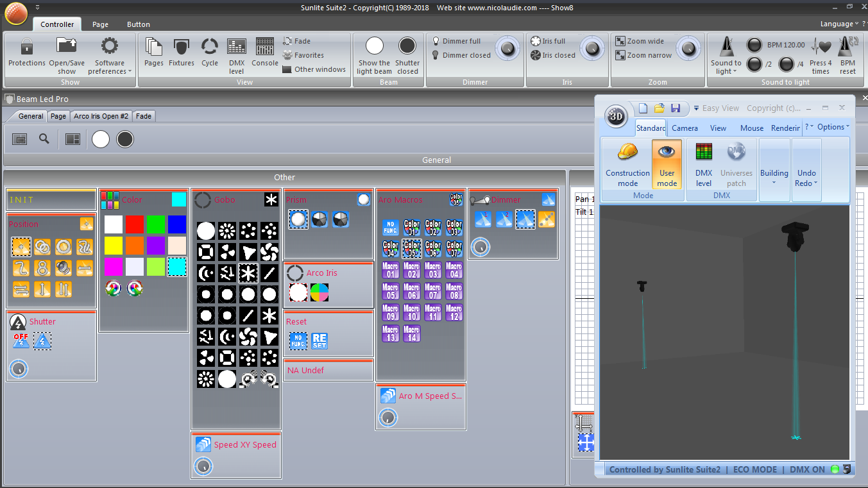Open the quick access arrow before Easy View title
This screenshot has height=488, width=868.
695,108
